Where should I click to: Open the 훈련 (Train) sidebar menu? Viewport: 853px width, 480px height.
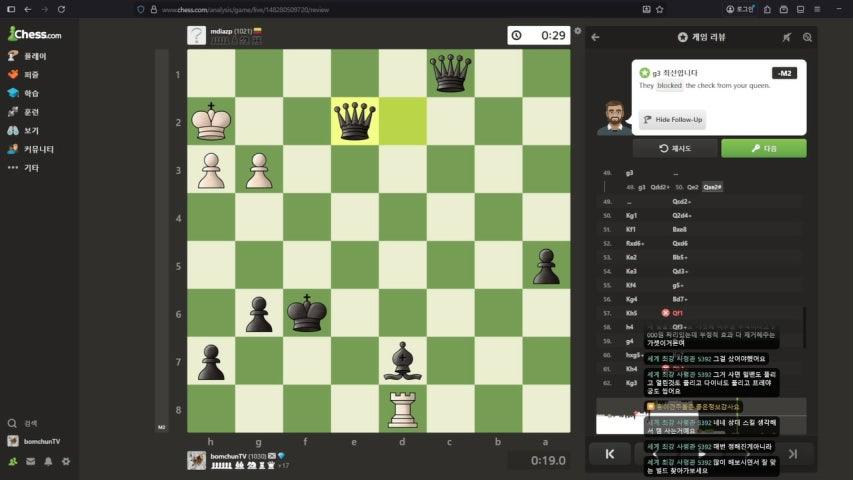(24, 112)
